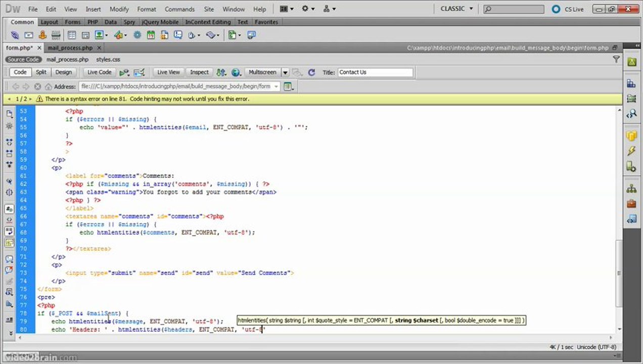Open the Layout menu dropdown in title bar

click(x=287, y=9)
